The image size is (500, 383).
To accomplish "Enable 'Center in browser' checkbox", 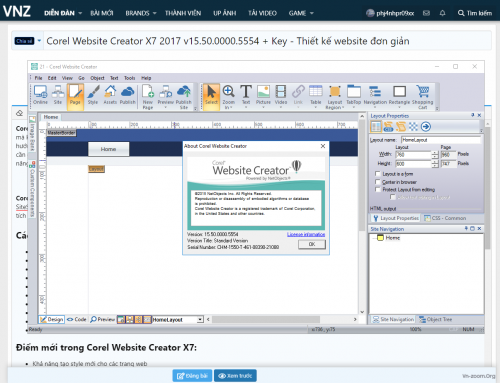I will pos(378,182).
